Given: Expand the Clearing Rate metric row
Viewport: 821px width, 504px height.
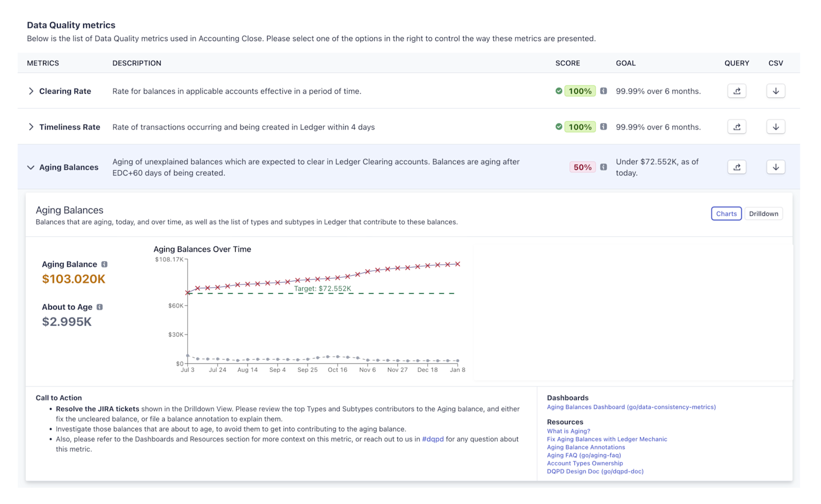Looking at the screenshot, I should tap(30, 91).
